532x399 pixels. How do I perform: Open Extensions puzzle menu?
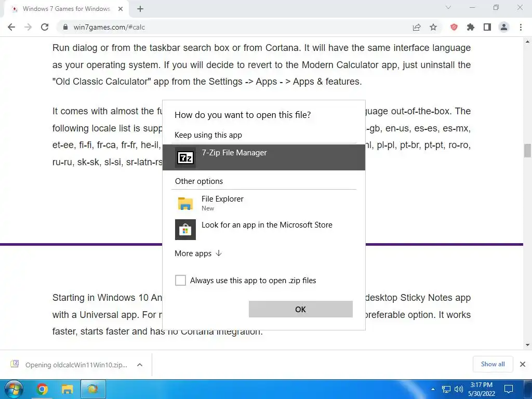point(471,27)
